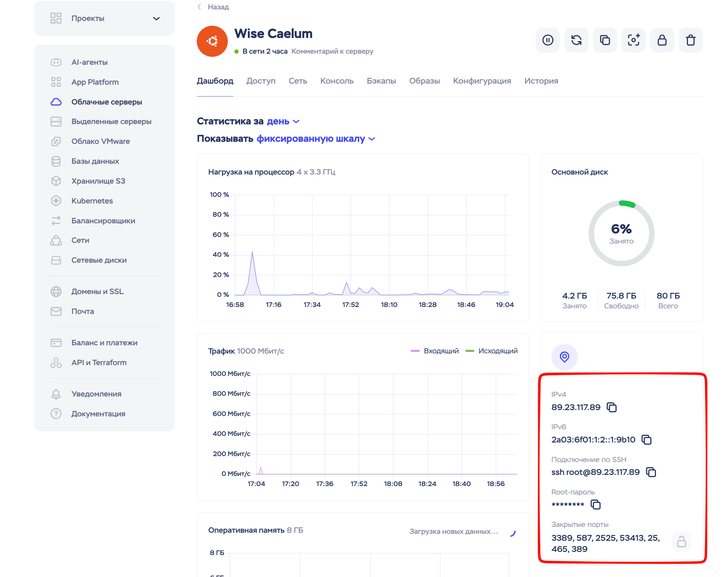
Task: Copy the root password
Action: tap(596, 505)
